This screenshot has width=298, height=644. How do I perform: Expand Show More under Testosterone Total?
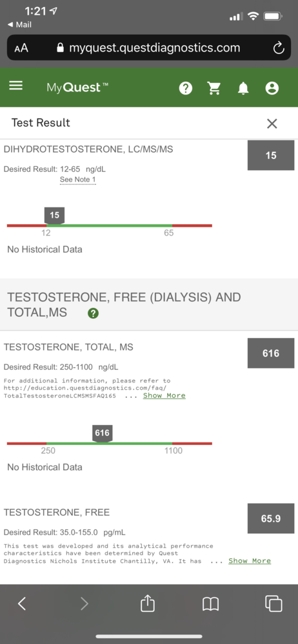[164, 395]
